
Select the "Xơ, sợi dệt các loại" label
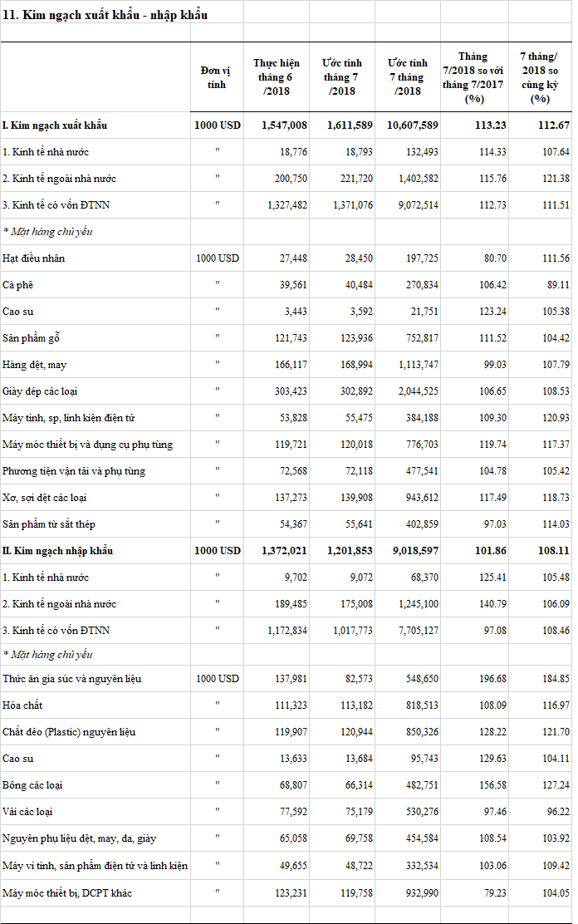45,498
